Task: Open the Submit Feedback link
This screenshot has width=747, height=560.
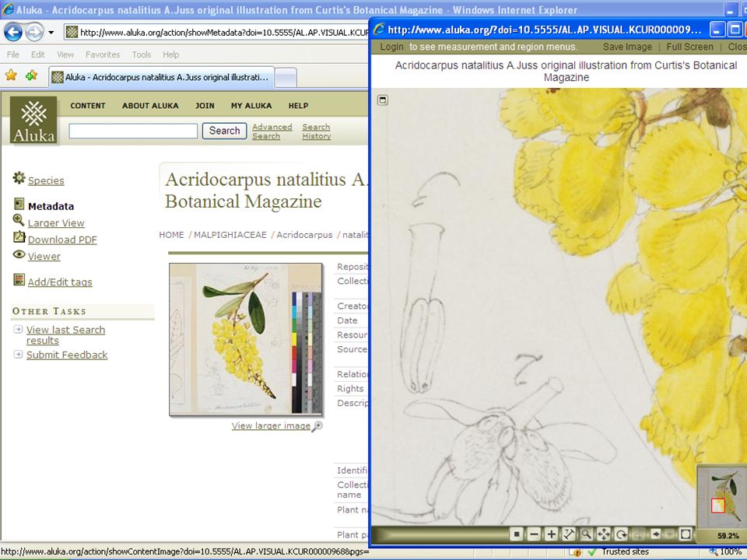Action: pos(67,355)
